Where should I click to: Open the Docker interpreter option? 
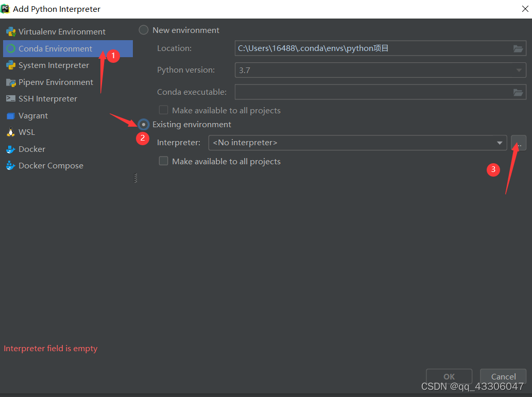tap(68, 149)
